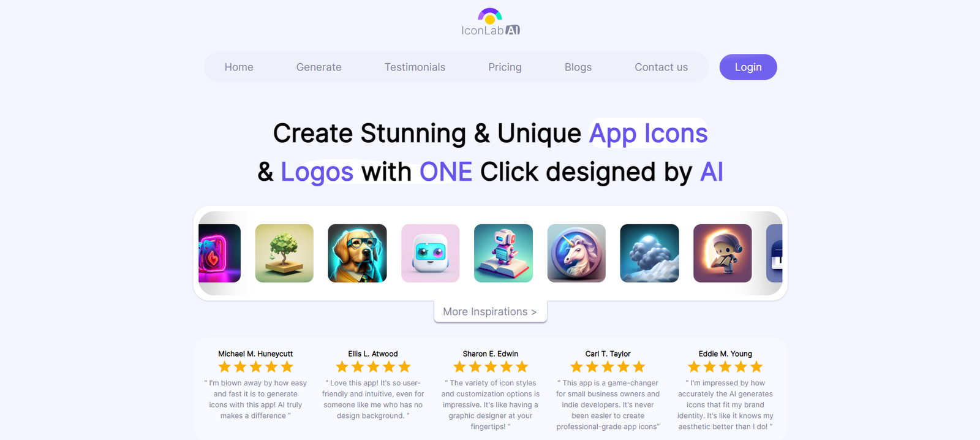The width and height of the screenshot is (980, 440).
Task: Open the Blogs page
Action: coord(578,67)
